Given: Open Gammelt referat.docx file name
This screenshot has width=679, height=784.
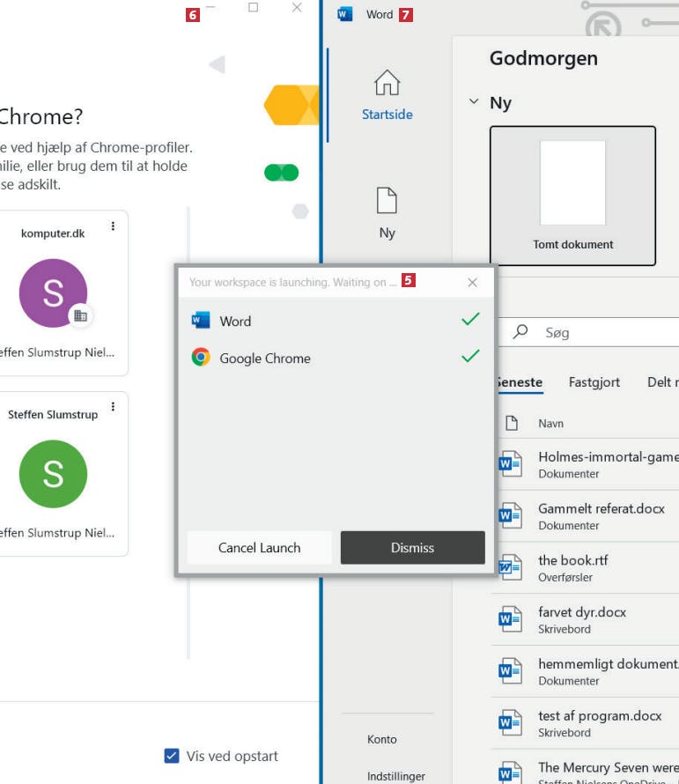Looking at the screenshot, I should click(x=601, y=508).
